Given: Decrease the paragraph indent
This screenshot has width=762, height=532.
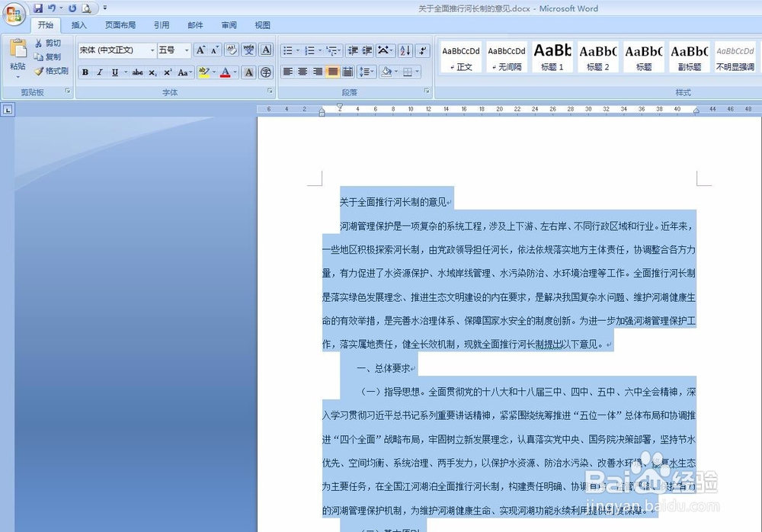Looking at the screenshot, I should 354,50.
